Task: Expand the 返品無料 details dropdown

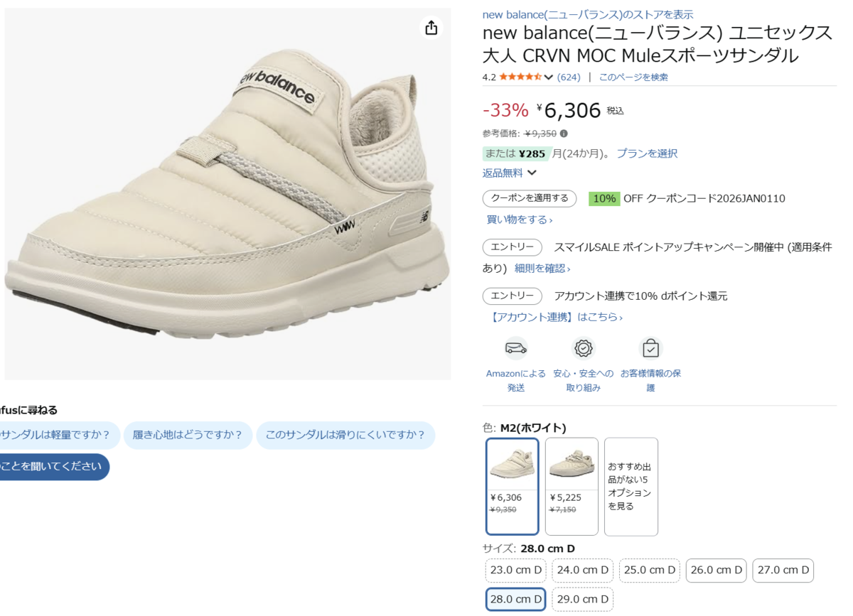Action: [532, 173]
